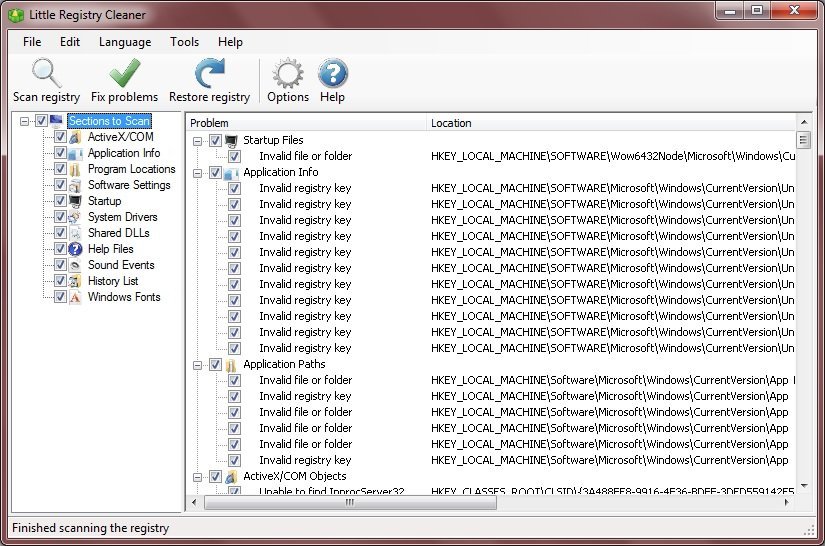Click the vertical scrollbar thumb in results
Image resolution: width=825 pixels, height=546 pixels.
(803, 140)
